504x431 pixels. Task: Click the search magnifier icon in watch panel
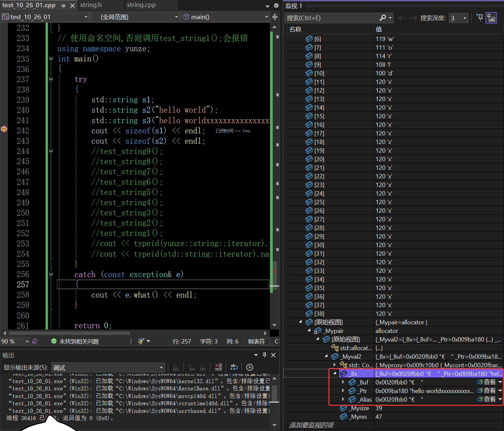click(383, 18)
